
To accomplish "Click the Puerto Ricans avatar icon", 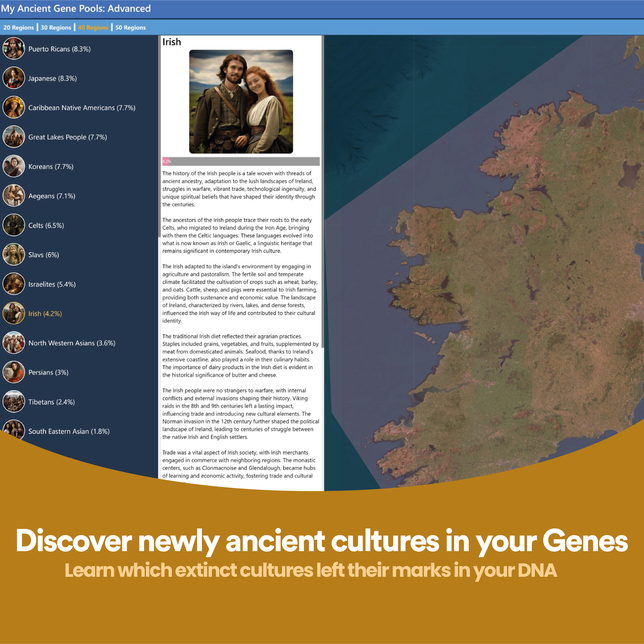I will tap(14, 48).
